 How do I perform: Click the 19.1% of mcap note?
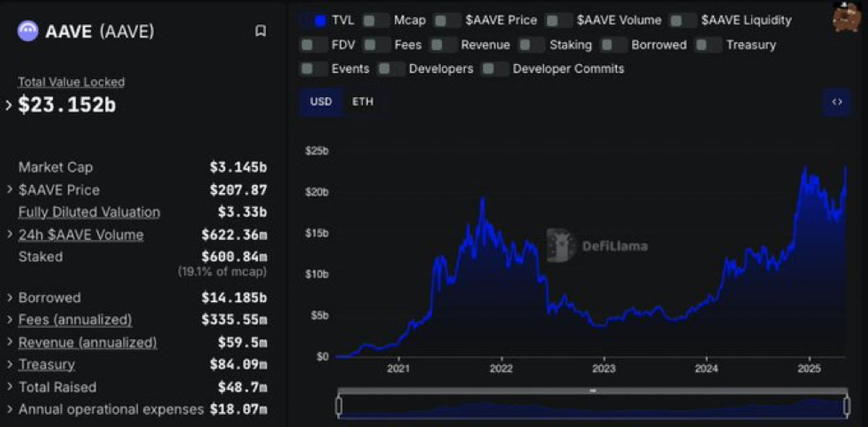222,272
